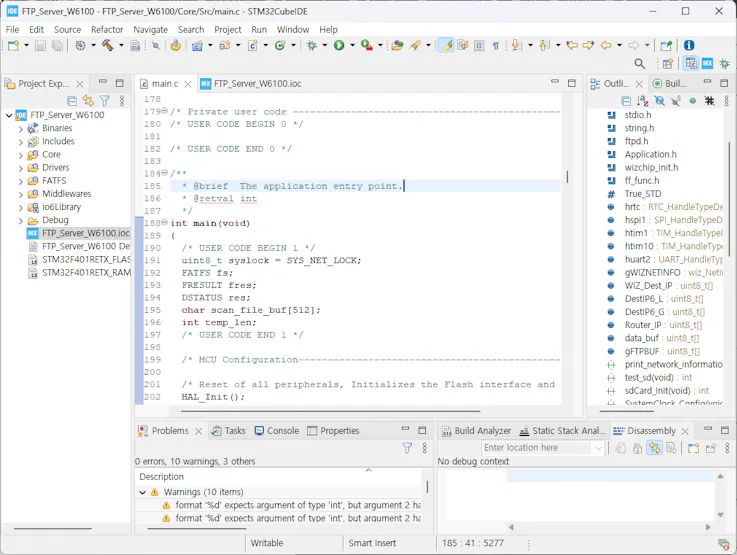Toggle Word Wrap toolbar icon
737x555 pixels.
pos(463,45)
